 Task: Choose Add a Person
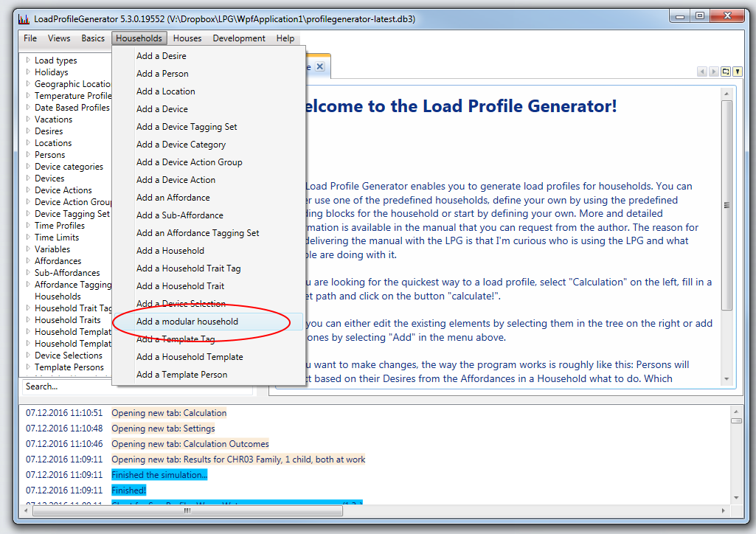pos(209,74)
